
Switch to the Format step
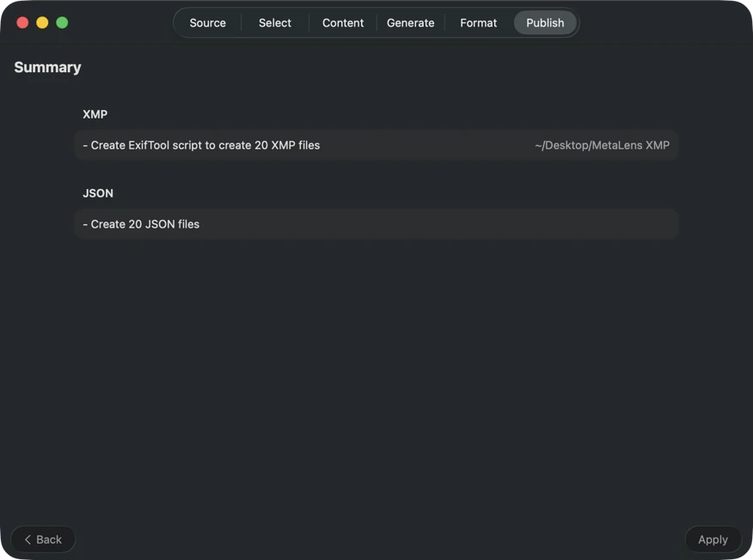(477, 22)
